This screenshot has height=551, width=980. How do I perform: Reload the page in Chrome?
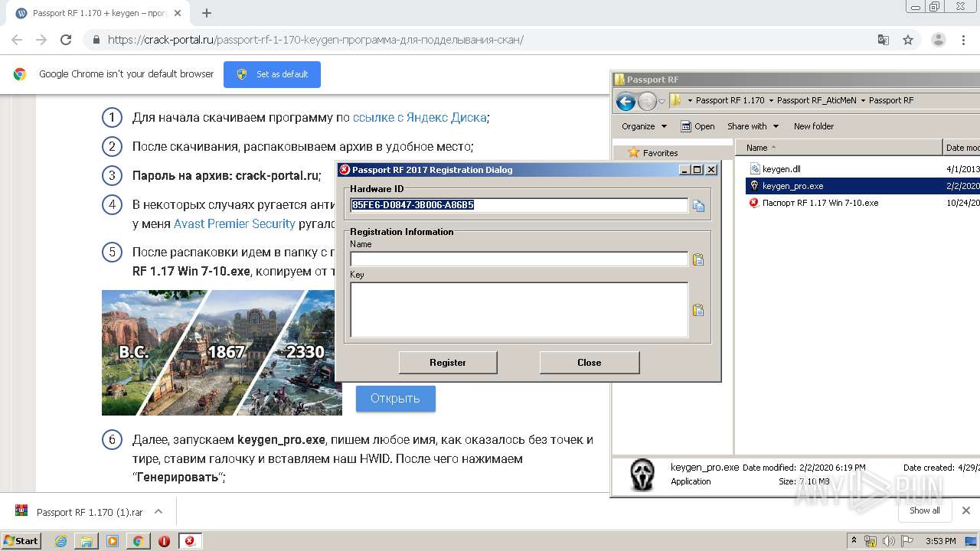point(66,40)
